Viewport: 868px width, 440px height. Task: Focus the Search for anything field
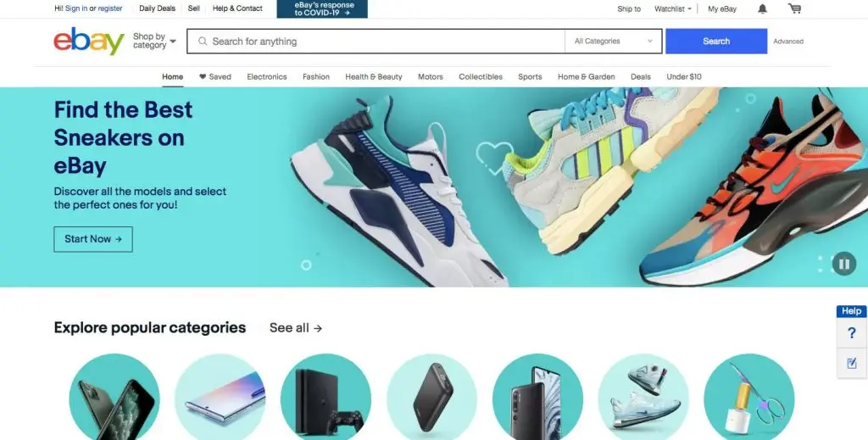click(376, 41)
